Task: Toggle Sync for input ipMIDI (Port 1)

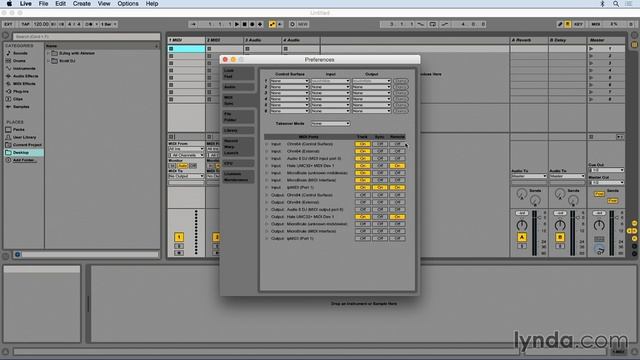Action: (380, 187)
